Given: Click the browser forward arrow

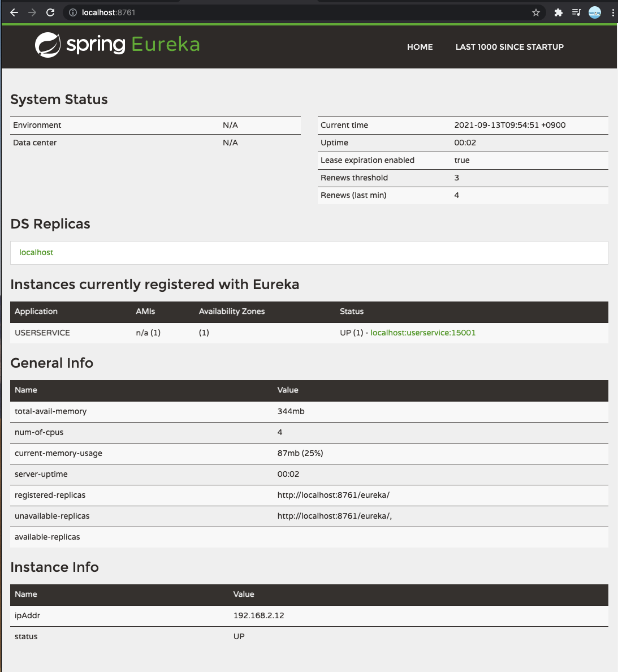Looking at the screenshot, I should 32,12.
